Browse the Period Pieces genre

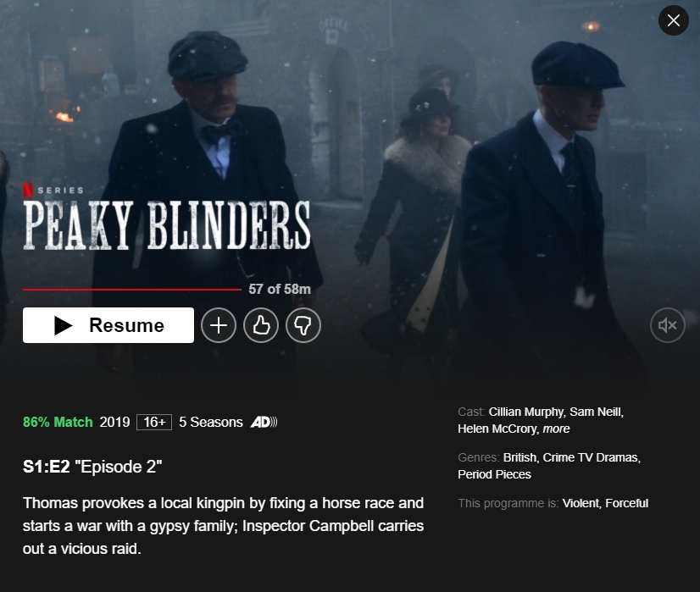[494, 474]
